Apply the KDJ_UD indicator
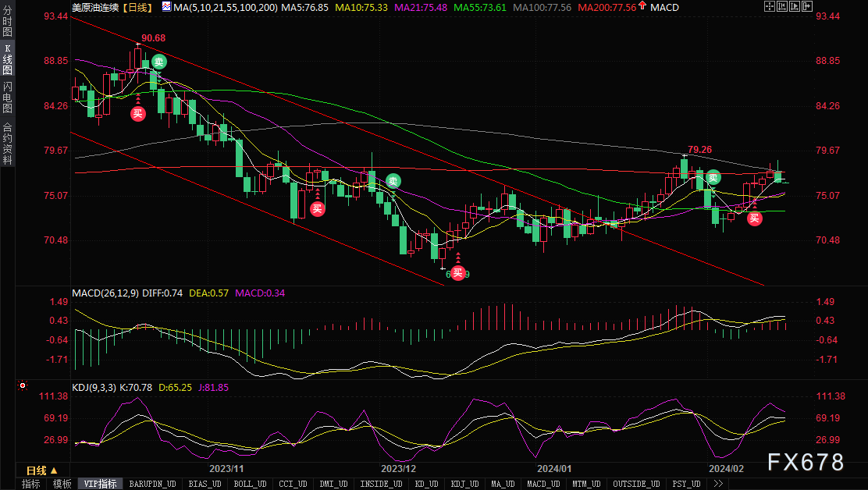Screen dimensions: 868x490 [x=465, y=484]
